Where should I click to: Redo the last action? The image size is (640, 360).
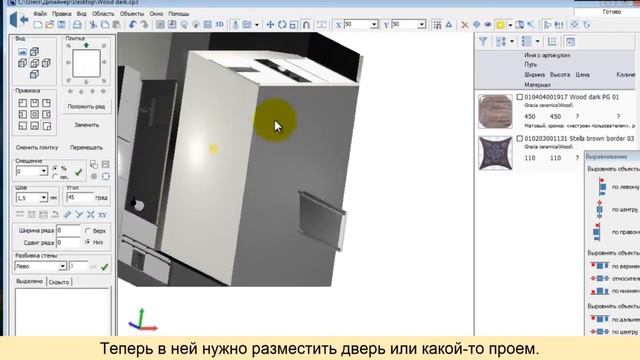coord(144,25)
